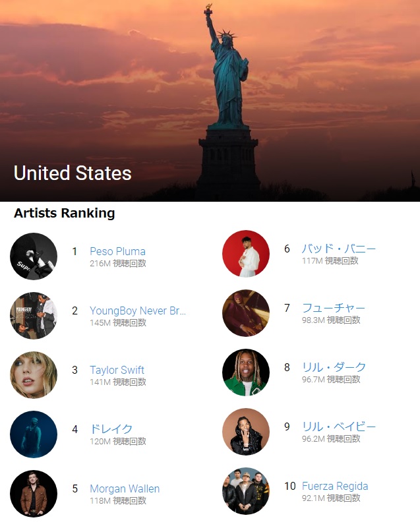
Task: Click Peso Pluma's round avatar thumbnail
Action: tap(34, 256)
